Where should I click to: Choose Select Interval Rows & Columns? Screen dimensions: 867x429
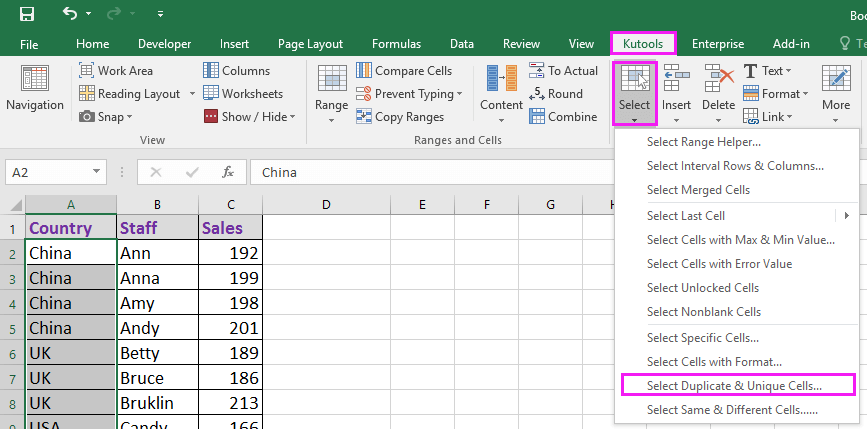pyautogui.click(x=737, y=166)
